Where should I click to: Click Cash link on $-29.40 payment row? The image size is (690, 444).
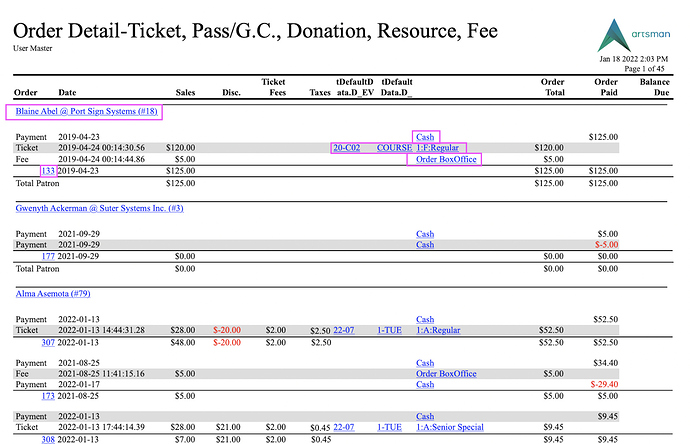coord(425,385)
